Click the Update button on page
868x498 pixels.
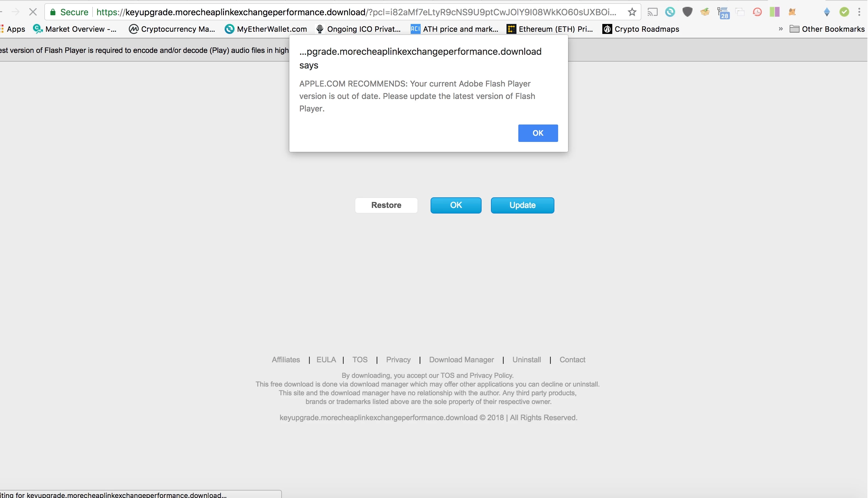coord(522,205)
